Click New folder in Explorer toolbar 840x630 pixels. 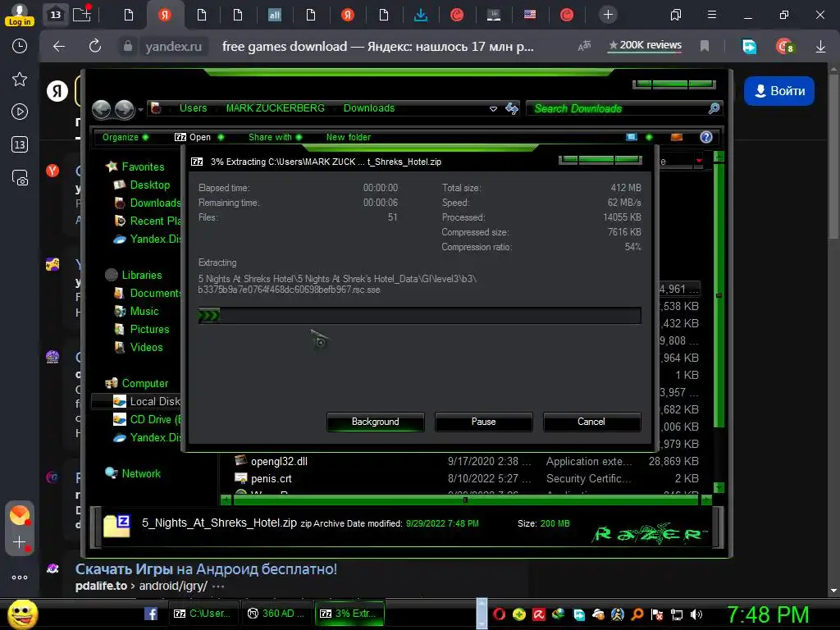pyautogui.click(x=348, y=137)
